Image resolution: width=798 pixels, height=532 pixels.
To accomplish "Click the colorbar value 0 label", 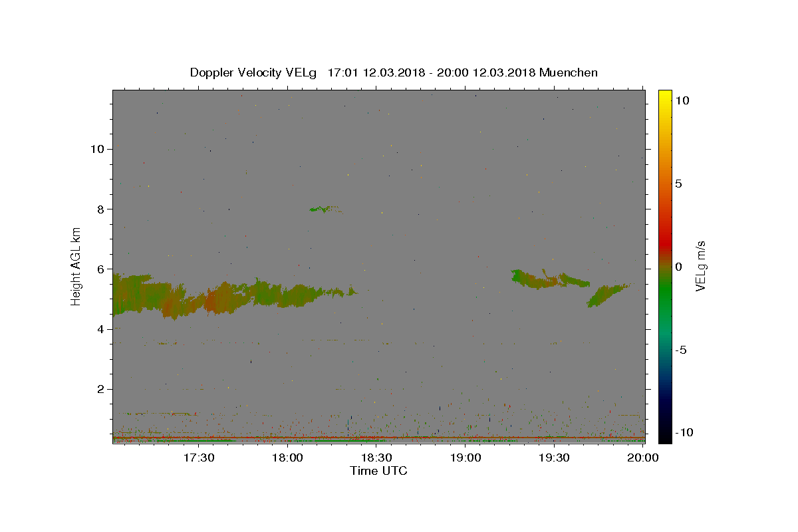I will (x=678, y=267).
